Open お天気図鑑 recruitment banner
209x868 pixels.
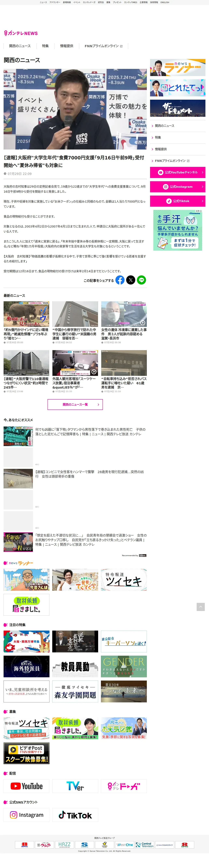(124, 728)
